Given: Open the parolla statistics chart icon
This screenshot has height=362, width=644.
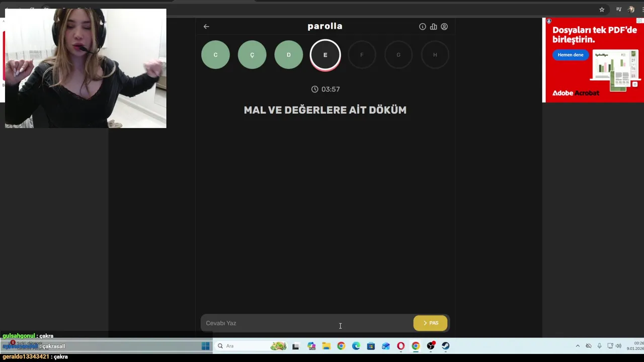Looking at the screenshot, I should point(433,27).
